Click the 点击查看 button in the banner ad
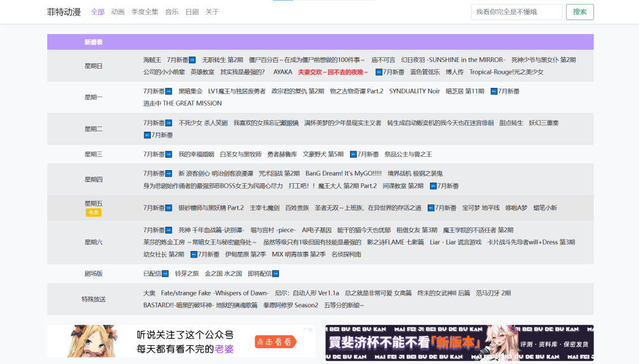 [x=275, y=342]
